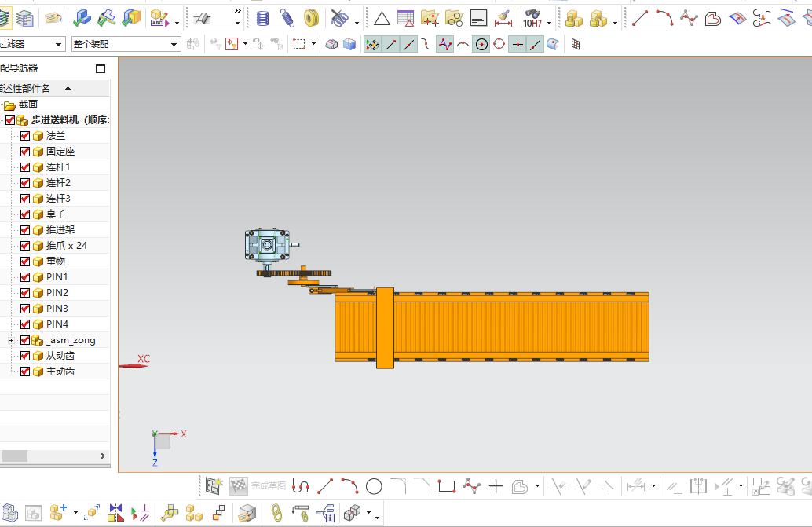Click the checkered finish sketch flag icon

pos(239,485)
